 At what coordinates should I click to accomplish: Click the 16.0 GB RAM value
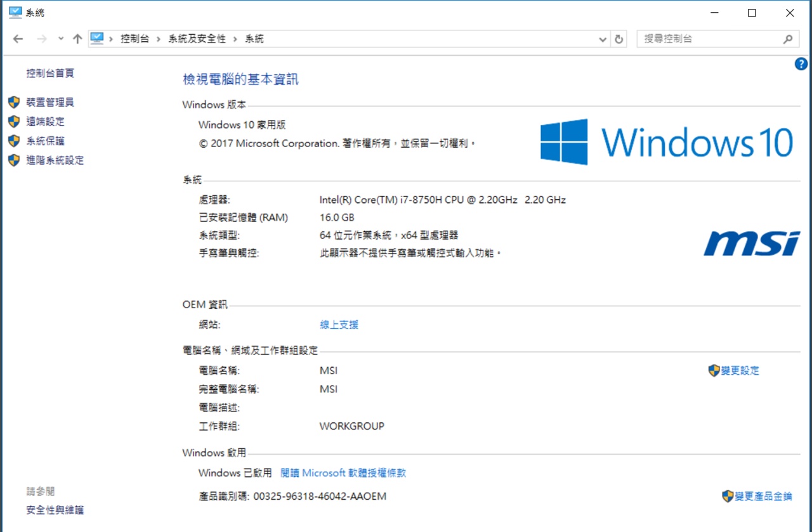coord(337,217)
